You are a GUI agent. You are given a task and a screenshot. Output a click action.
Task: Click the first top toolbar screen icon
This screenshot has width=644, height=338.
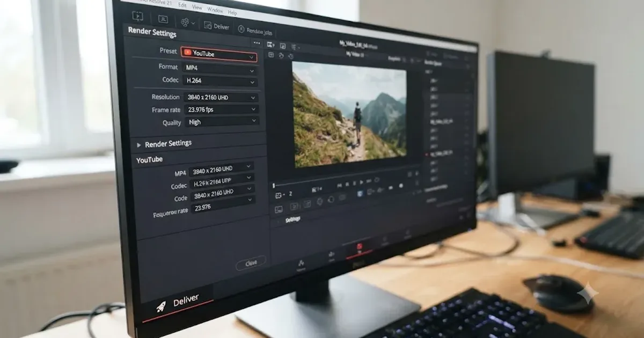tap(138, 16)
